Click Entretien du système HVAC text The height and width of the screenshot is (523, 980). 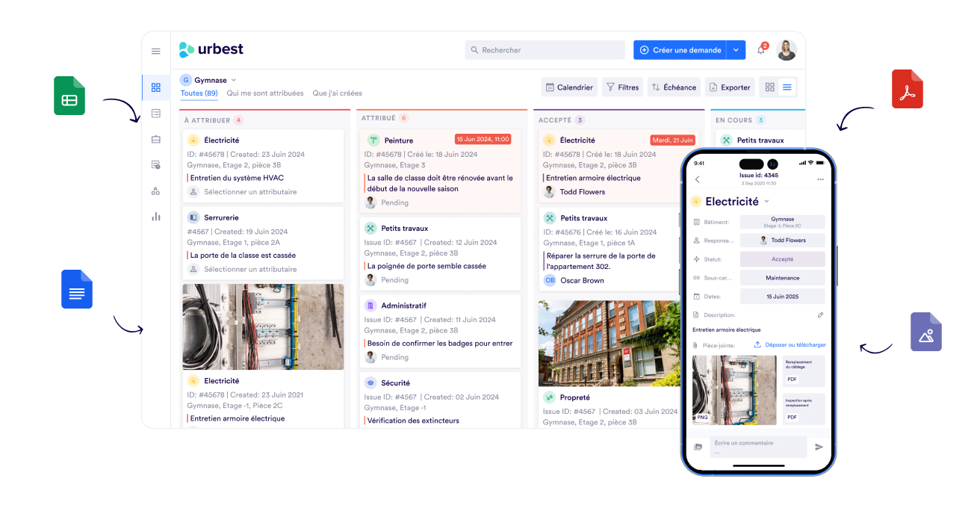237,179
